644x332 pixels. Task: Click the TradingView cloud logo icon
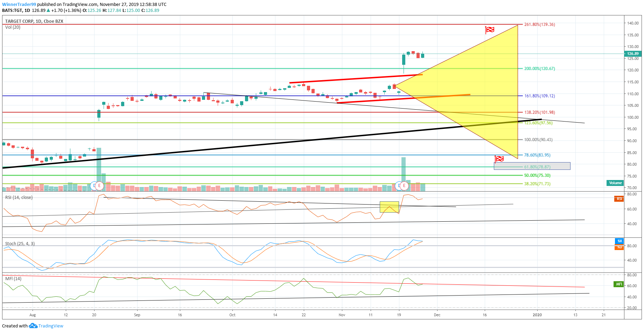click(33, 326)
